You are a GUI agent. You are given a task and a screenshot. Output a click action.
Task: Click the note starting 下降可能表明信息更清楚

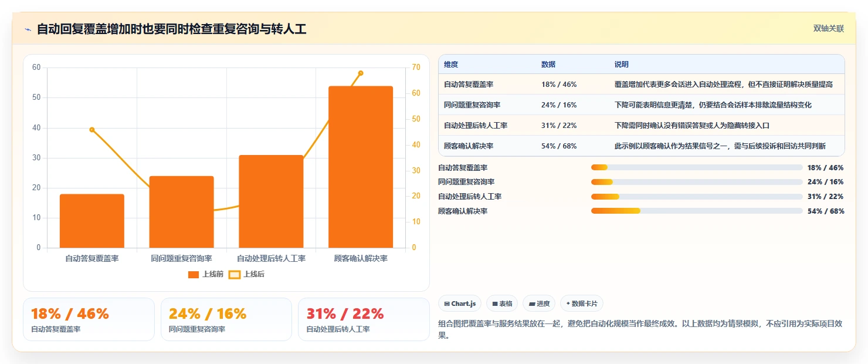713,105
